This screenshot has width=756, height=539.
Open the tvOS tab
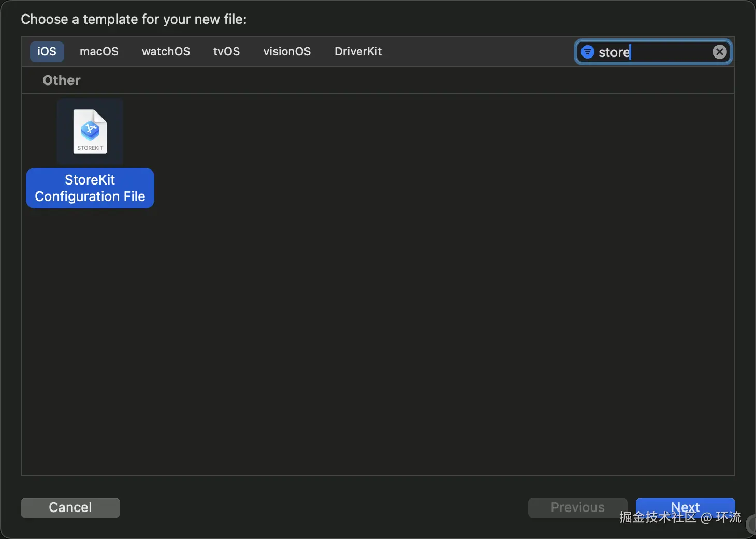coord(226,52)
